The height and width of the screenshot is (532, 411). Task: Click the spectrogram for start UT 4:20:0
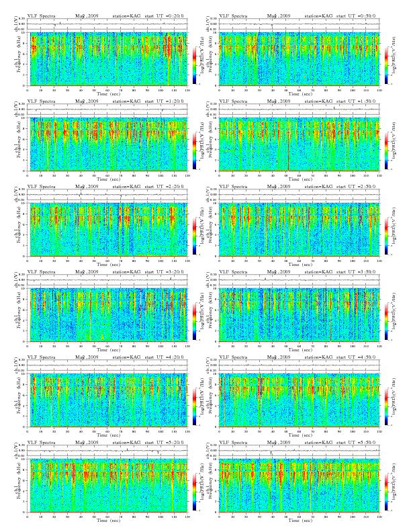(x=107, y=400)
